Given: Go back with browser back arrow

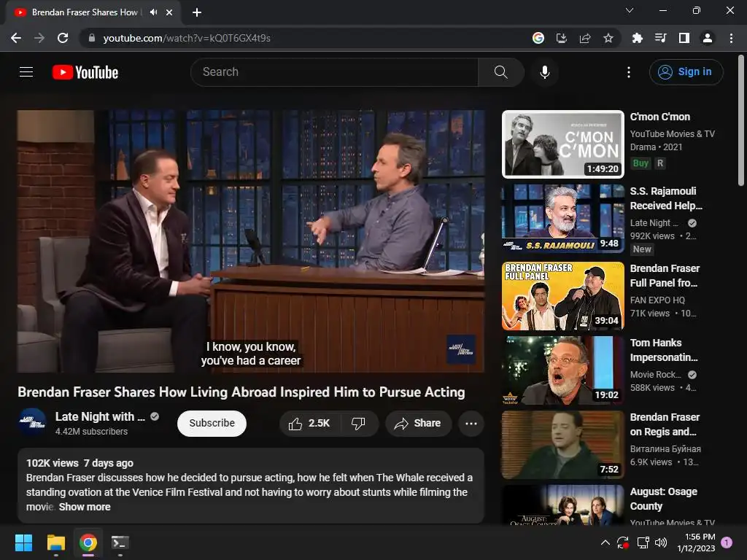Looking at the screenshot, I should [x=16, y=38].
